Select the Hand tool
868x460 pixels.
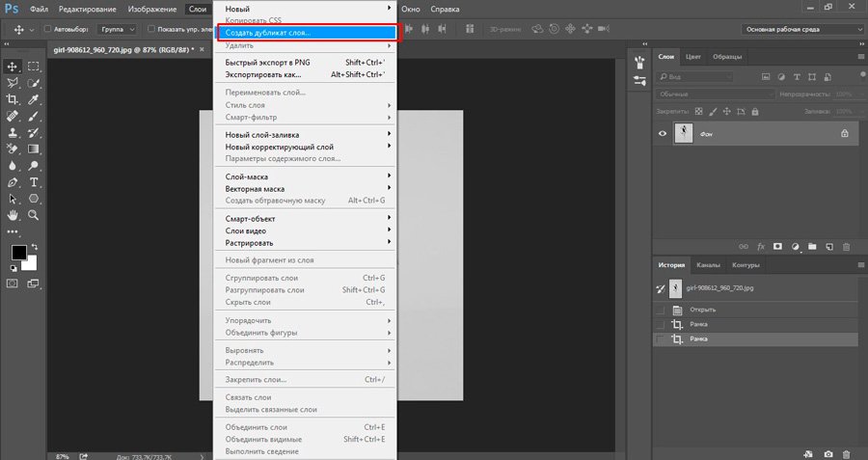click(x=14, y=214)
